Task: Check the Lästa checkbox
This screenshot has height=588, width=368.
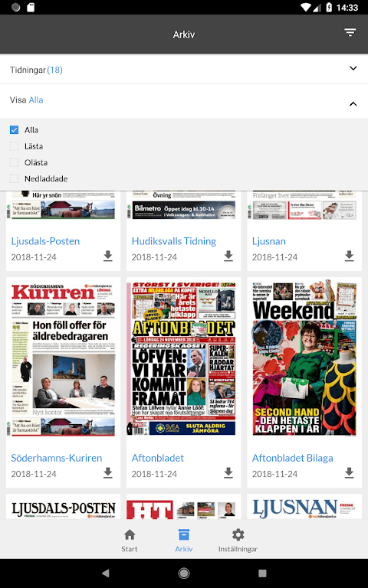Action: point(14,146)
